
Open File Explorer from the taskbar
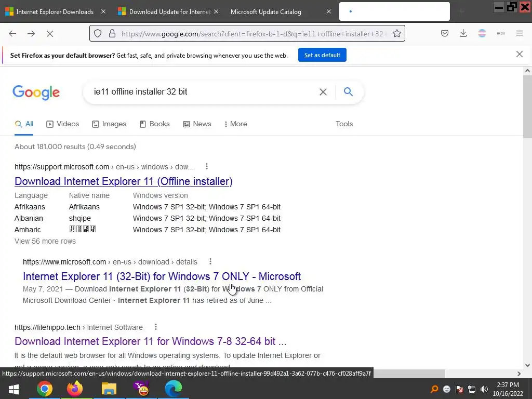pos(109,389)
